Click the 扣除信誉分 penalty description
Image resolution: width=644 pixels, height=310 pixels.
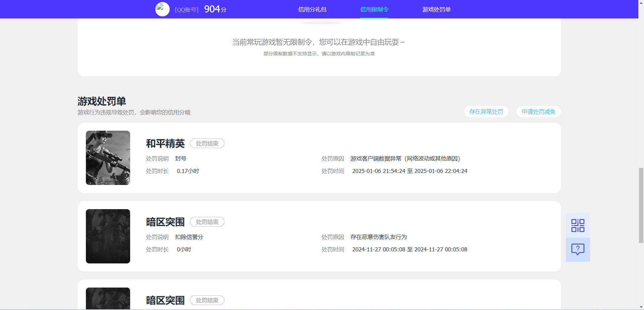pos(189,237)
